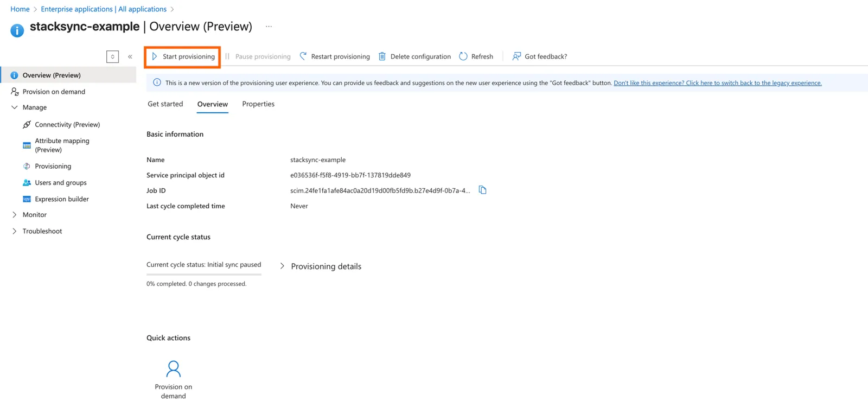Viewport: 868px width, 414px height.
Task: Click the Name value stacksync-example
Action: 318,160
